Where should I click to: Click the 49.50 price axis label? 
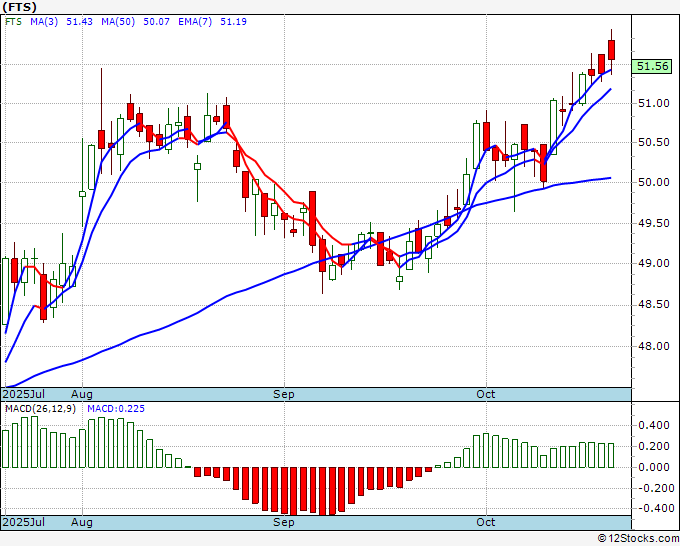click(x=654, y=223)
